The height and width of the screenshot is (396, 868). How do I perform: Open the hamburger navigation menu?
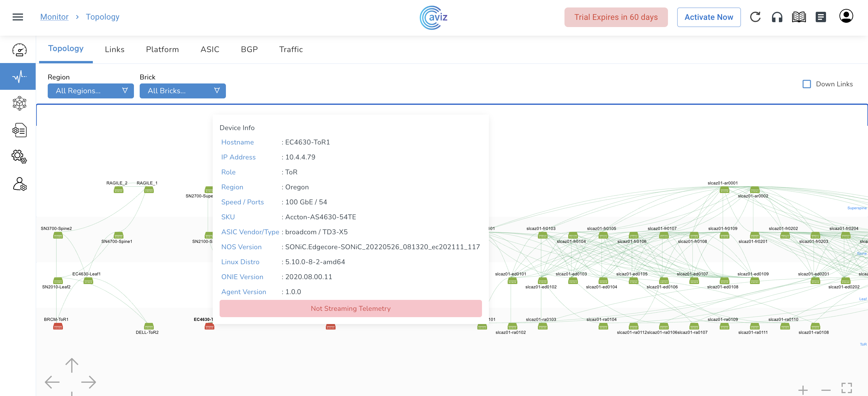click(18, 17)
